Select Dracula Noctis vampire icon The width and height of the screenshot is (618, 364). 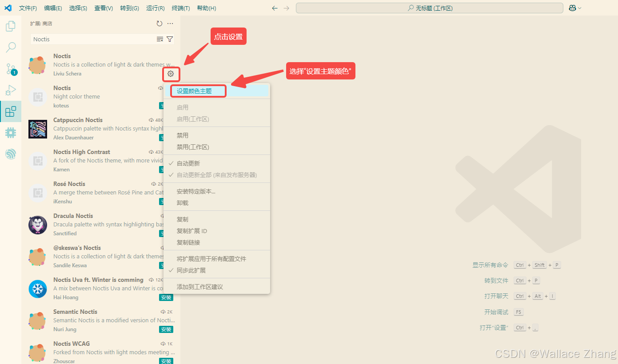[38, 225]
